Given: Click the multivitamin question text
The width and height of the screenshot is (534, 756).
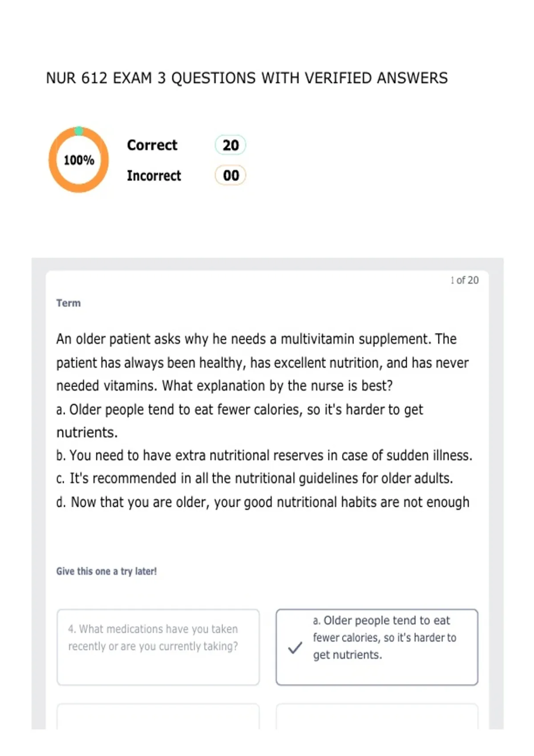Looking at the screenshot, I should 263,362.
